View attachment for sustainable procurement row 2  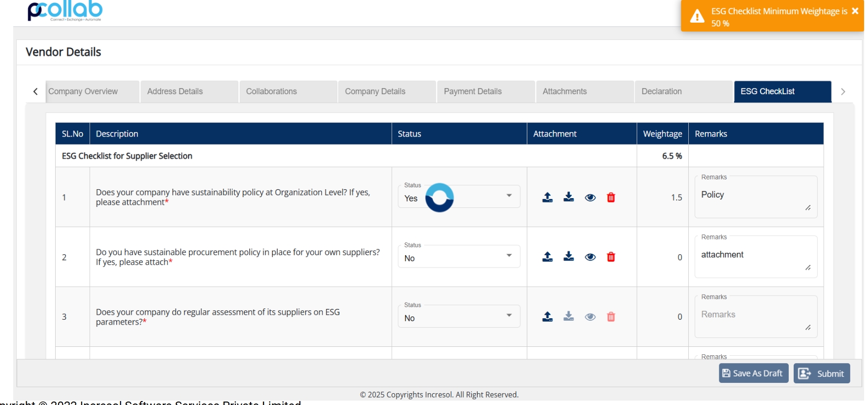[590, 257]
